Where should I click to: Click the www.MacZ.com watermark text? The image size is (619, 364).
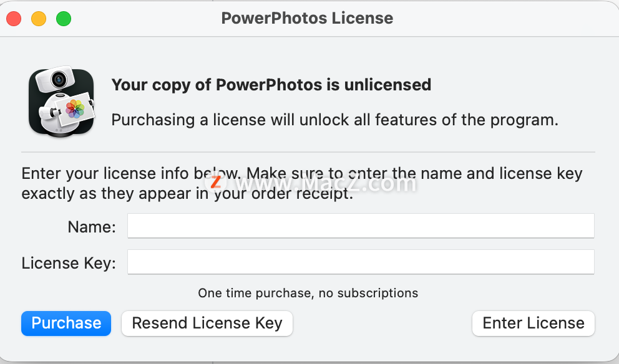click(x=324, y=183)
